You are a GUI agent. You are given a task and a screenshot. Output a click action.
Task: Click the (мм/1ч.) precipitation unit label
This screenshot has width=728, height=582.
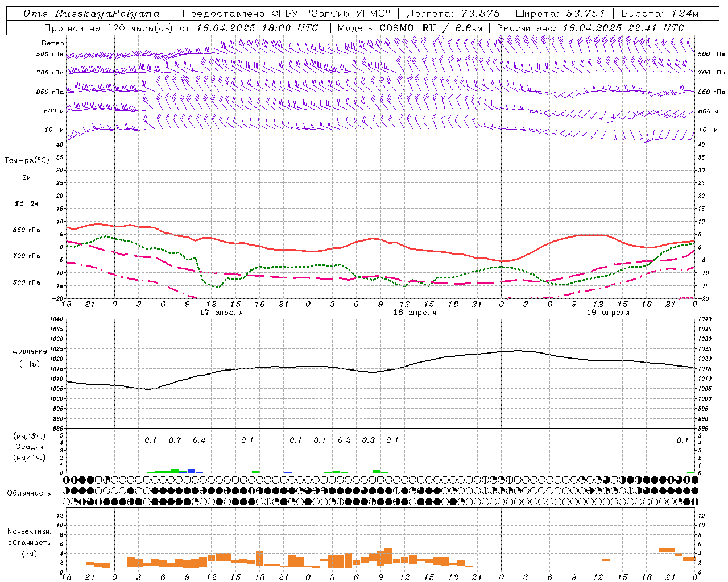coord(30,458)
